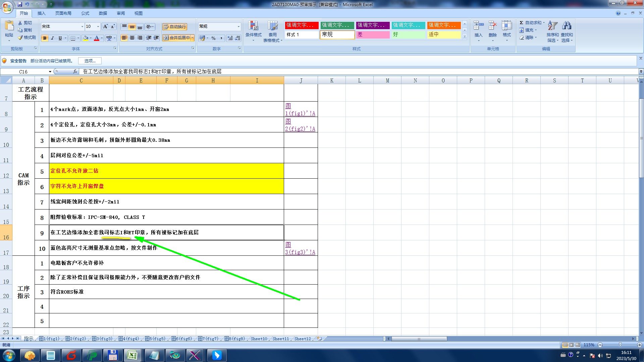Viewport: 644px width, 362px height.
Task: Click the red 强调文字 cell style swatch
Action: [301, 25]
